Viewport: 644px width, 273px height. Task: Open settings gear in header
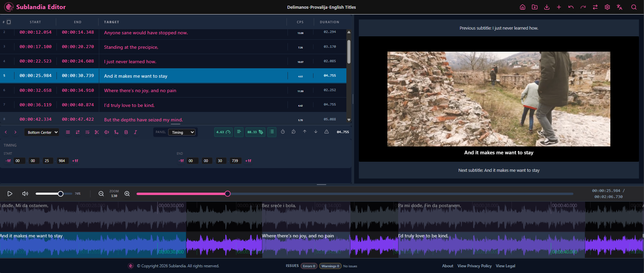coord(607,7)
